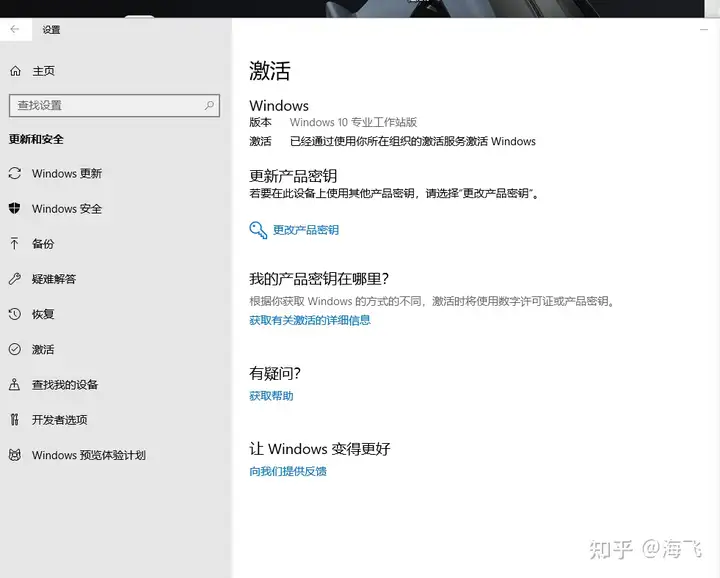The height and width of the screenshot is (578, 720).
Task: Click the search magnifier in 查找设置 box
Action: (209, 105)
